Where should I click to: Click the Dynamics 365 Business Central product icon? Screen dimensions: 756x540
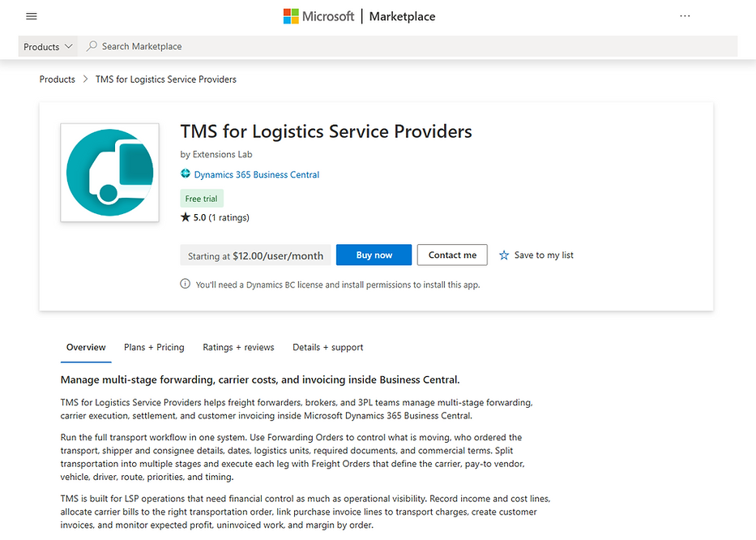coord(185,174)
